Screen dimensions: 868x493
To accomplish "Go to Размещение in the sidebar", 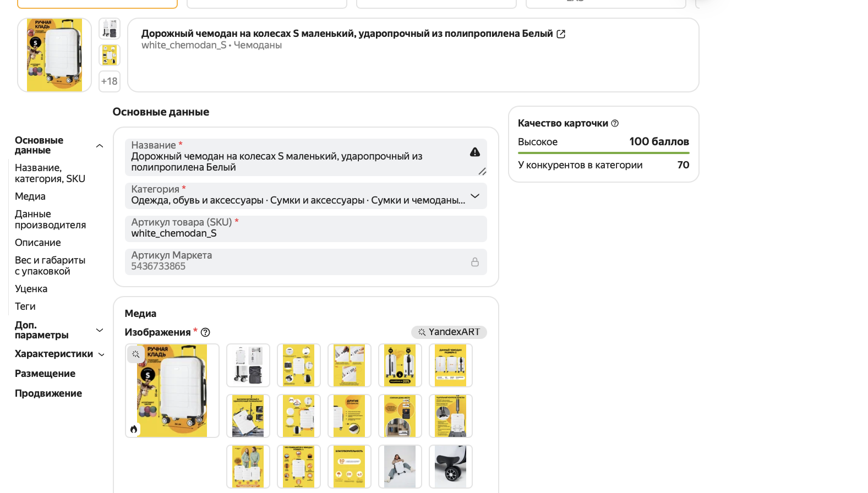I will click(x=45, y=374).
